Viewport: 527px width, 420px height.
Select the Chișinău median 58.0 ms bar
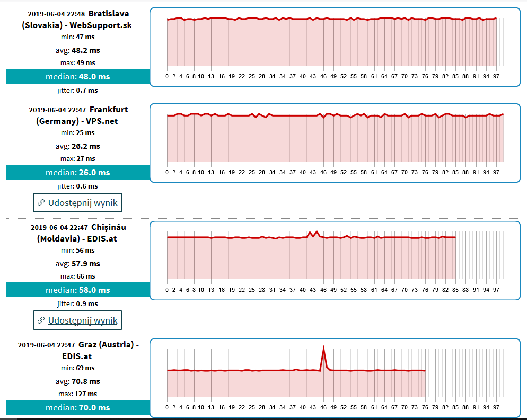tap(78, 290)
